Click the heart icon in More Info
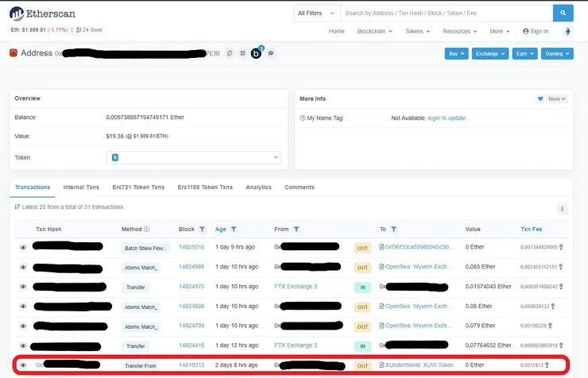Image resolution: width=588 pixels, height=378 pixels. pos(540,99)
